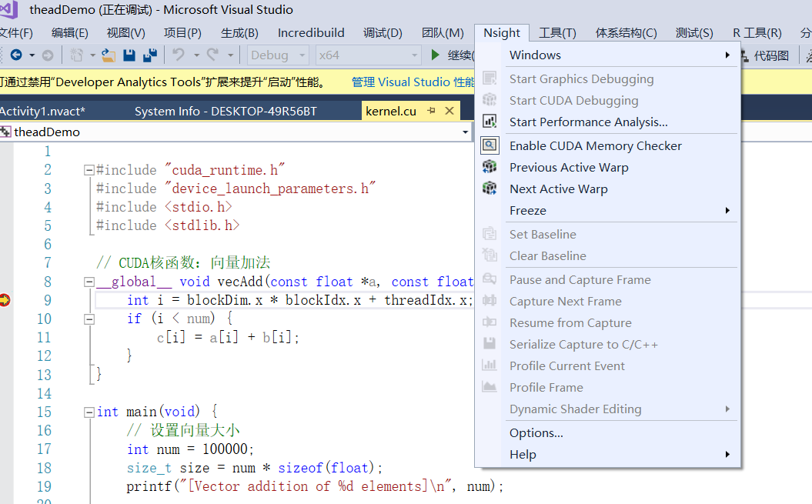Image resolution: width=812 pixels, height=504 pixels.
Task: Collapse the vecAdd function on line 8
Action: [x=89, y=282]
